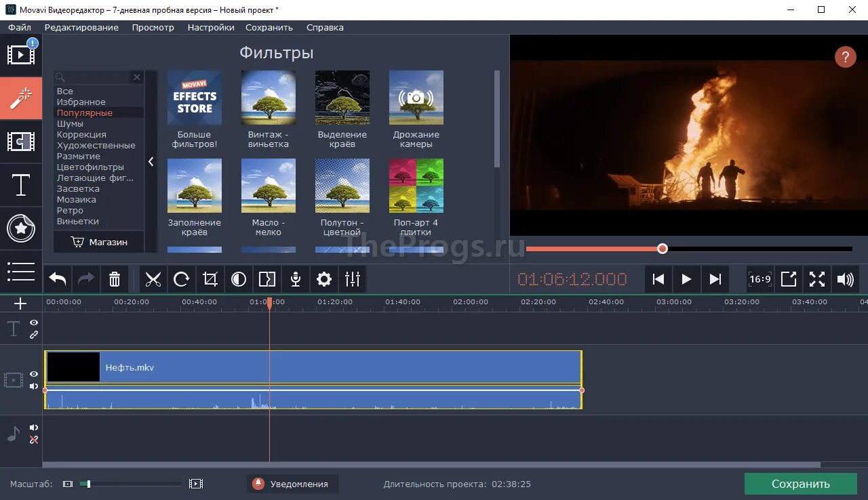
Task: Open the Titles text panel
Action: tap(21, 185)
